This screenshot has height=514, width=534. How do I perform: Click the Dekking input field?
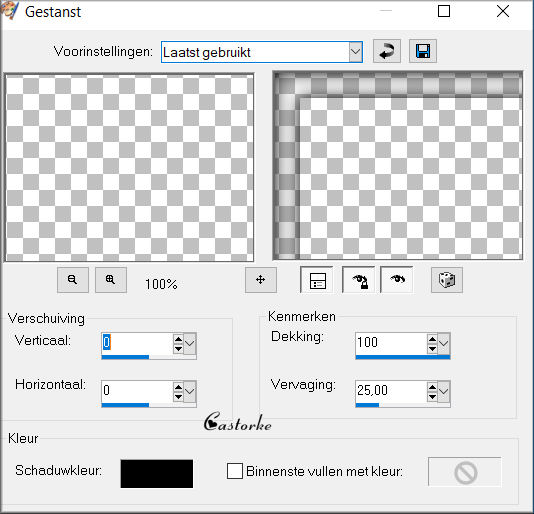pos(391,343)
